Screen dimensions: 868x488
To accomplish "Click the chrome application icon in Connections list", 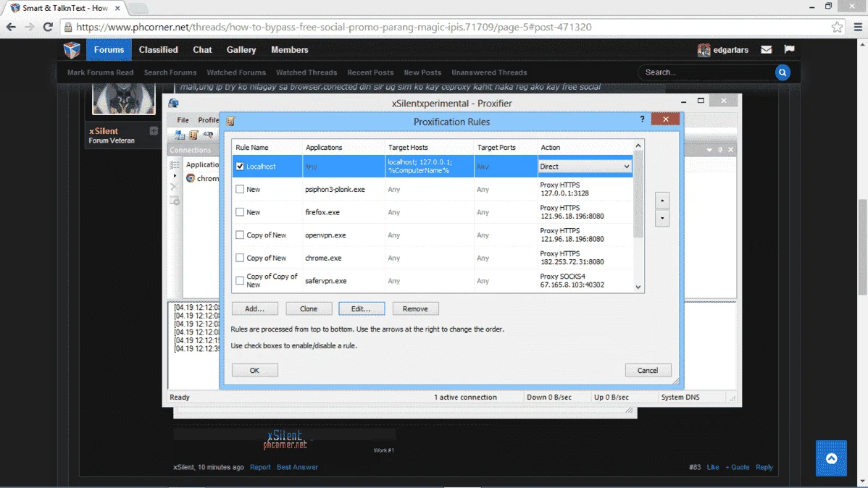I will click(191, 178).
